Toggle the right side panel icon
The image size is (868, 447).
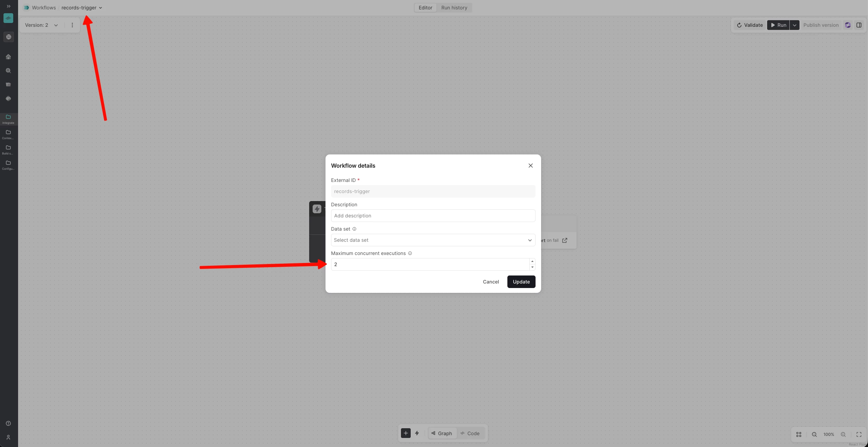[859, 25]
